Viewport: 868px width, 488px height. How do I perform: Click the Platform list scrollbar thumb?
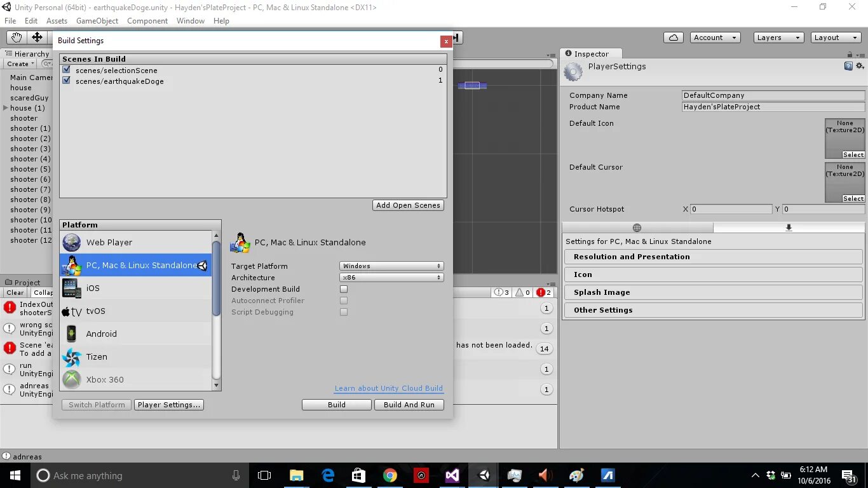click(217, 278)
